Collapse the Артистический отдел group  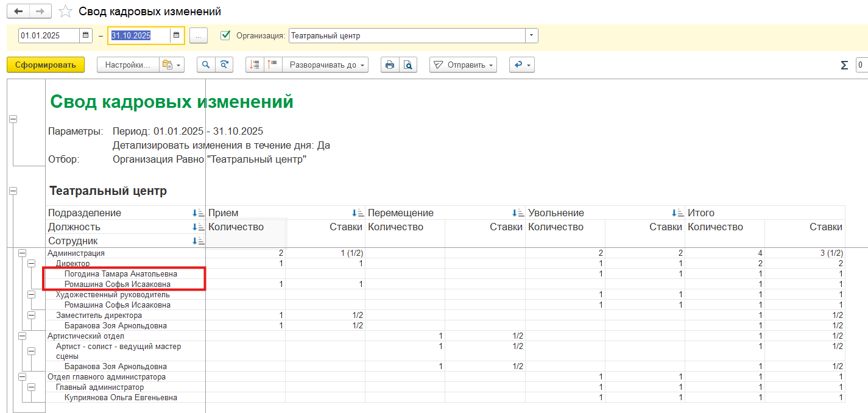click(22, 336)
